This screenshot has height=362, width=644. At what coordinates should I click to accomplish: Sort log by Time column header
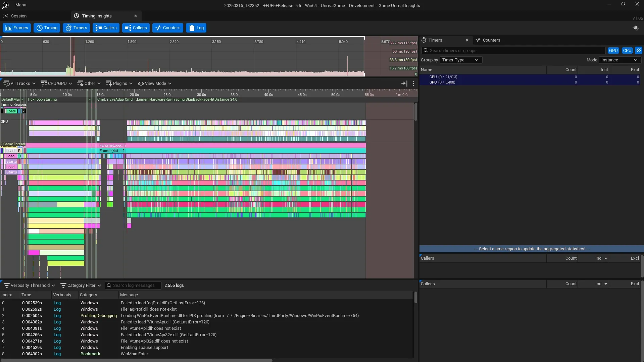coord(36,295)
